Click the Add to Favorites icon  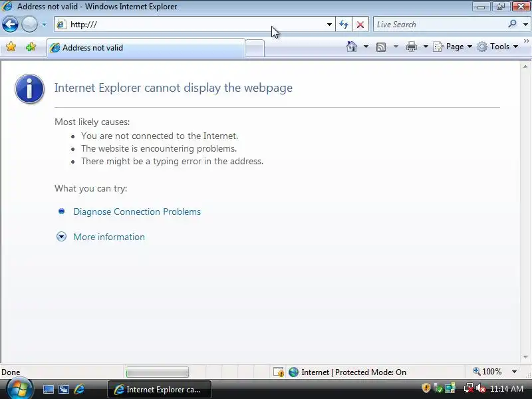pos(31,47)
